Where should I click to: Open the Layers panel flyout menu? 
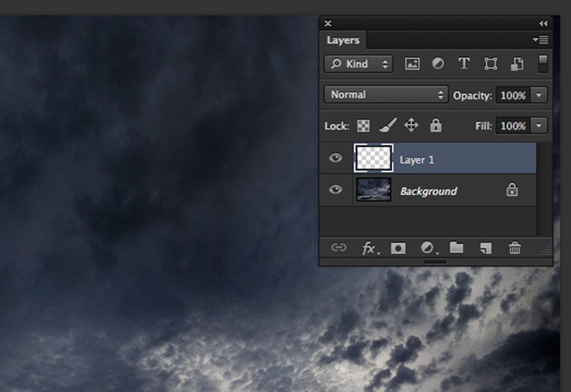point(540,40)
